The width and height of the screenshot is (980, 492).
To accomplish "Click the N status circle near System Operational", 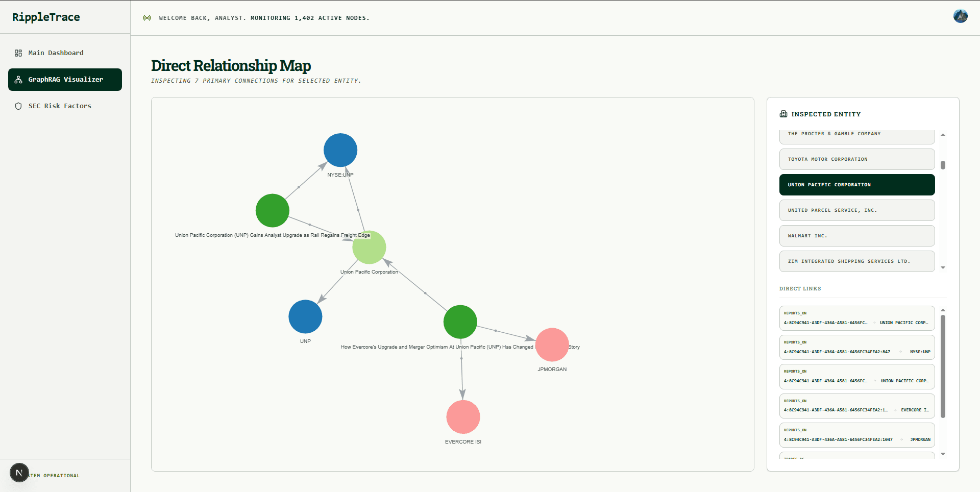I will [x=19, y=473].
